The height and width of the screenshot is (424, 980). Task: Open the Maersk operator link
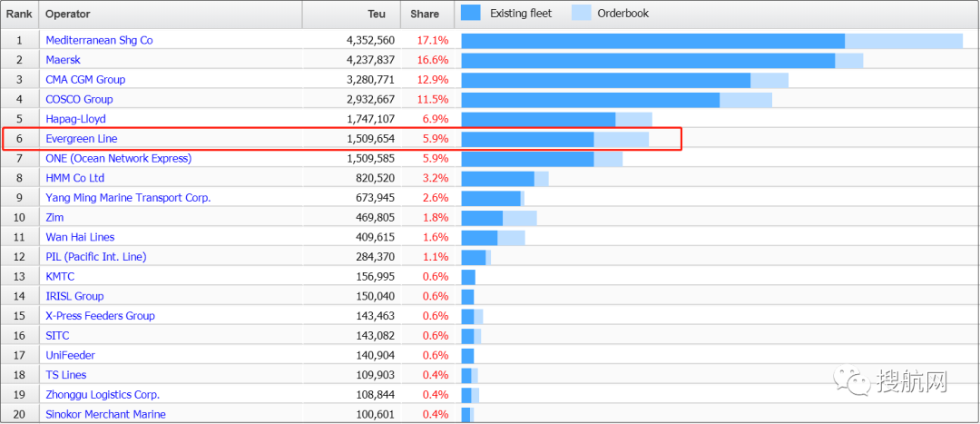(x=63, y=60)
